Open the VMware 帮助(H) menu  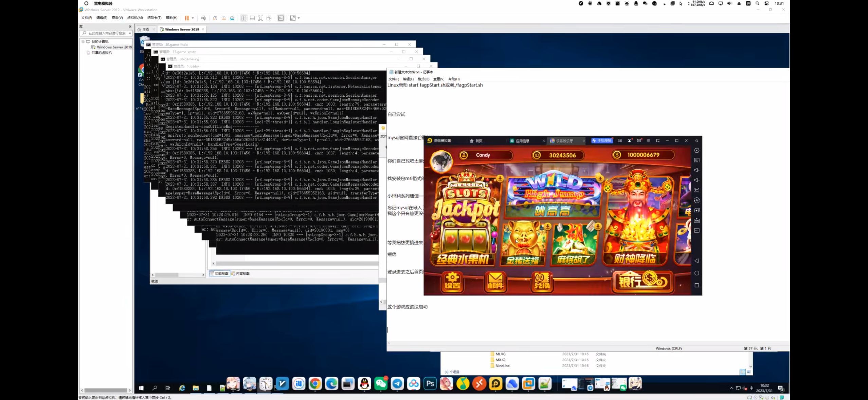coord(171,18)
